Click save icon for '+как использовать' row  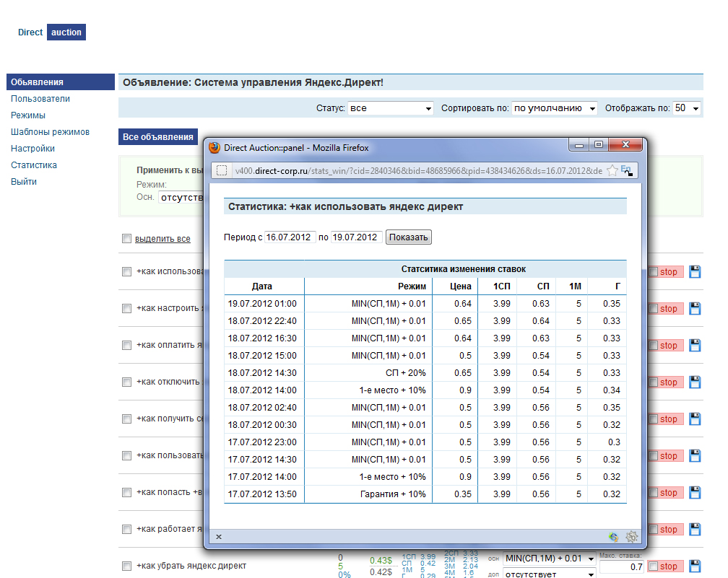coord(695,272)
